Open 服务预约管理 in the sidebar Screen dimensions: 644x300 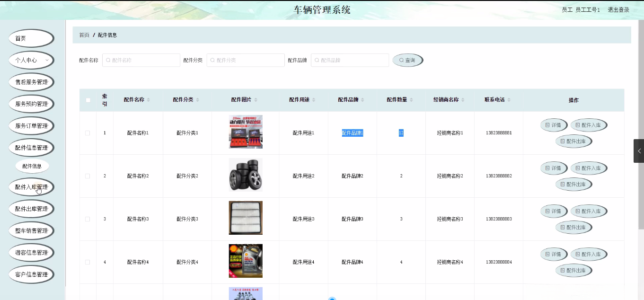(31, 104)
